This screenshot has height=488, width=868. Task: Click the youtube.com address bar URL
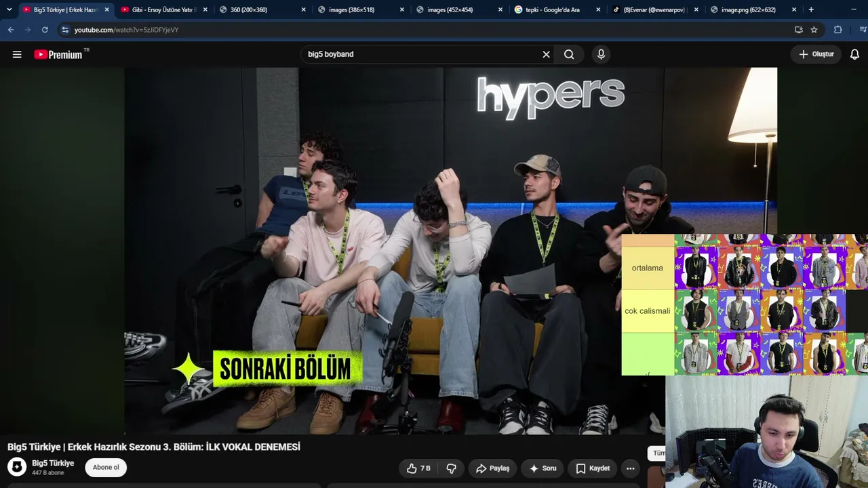tap(126, 30)
